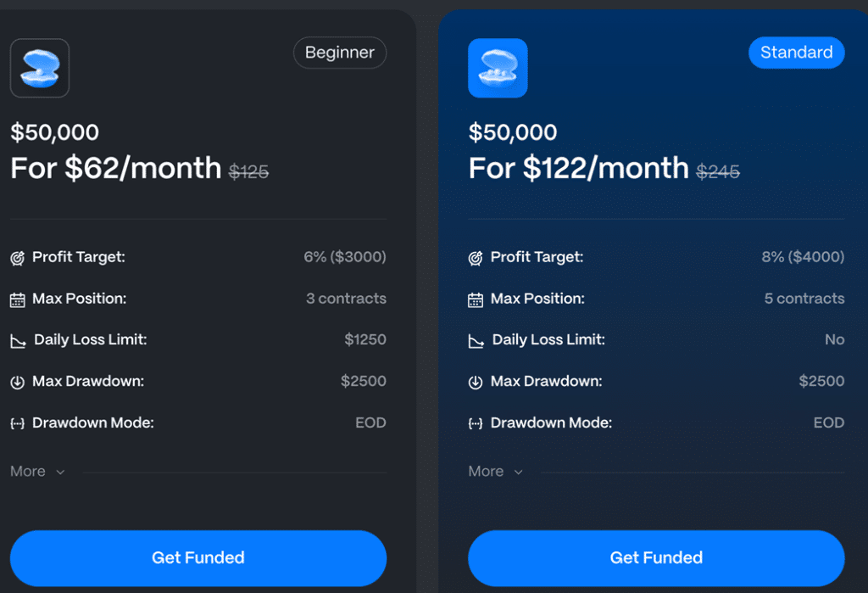
Task: Click the crossed-out $245 original price
Action: click(x=718, y=172)
